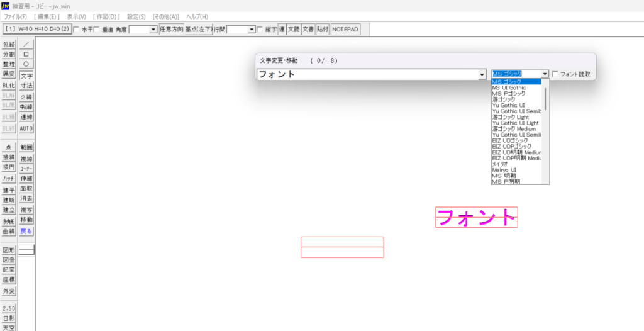Click the NOTEPAD button
Image resolution: width=644 pixels, height=331 pixels.
(x=346, y=30)
